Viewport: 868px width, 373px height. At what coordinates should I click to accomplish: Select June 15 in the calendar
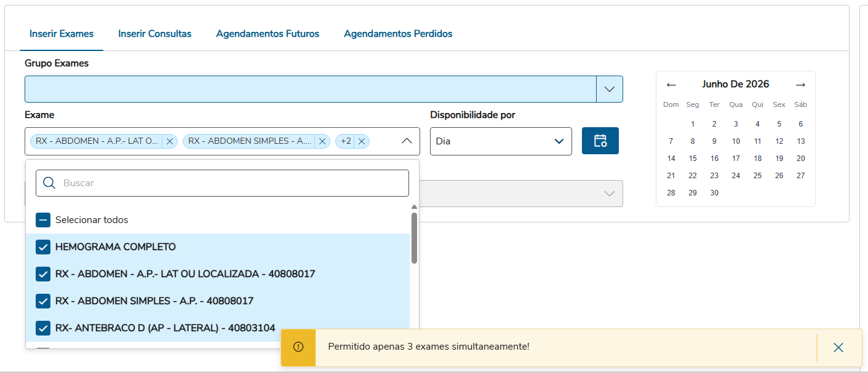[x=693, y=159]
